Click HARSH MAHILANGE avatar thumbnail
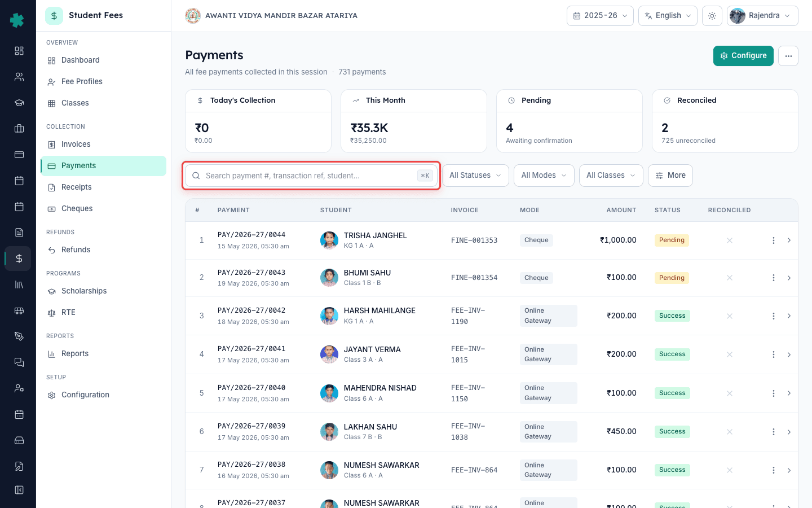This screenshot has width=812, height=508. (x=329, y=316)
